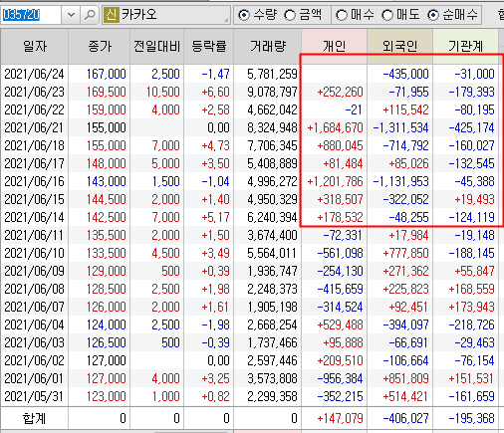The image size is (504, 433).
Task: Click institution value +19,493
Action: [x=474, y=199]
